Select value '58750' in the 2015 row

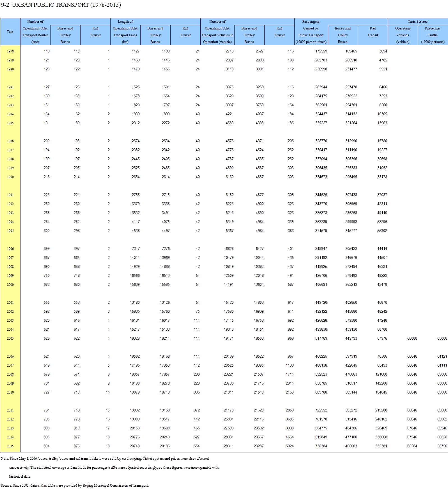pos(442,446)
